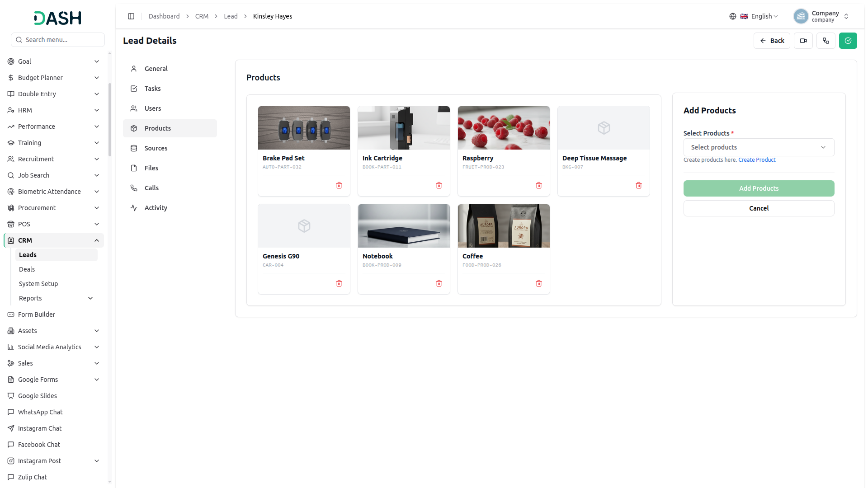
Task: Follow the Create Product link
Action: coord(757,160)
